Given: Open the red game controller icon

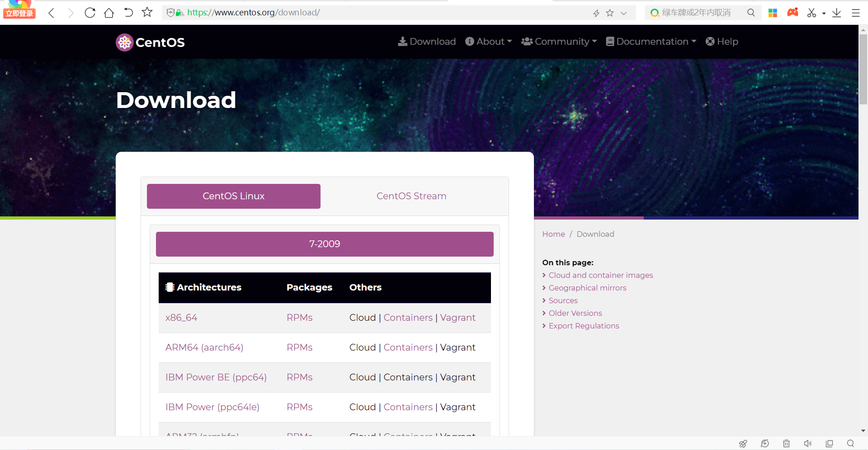Looking at the screenshot, I should [793, 12].
